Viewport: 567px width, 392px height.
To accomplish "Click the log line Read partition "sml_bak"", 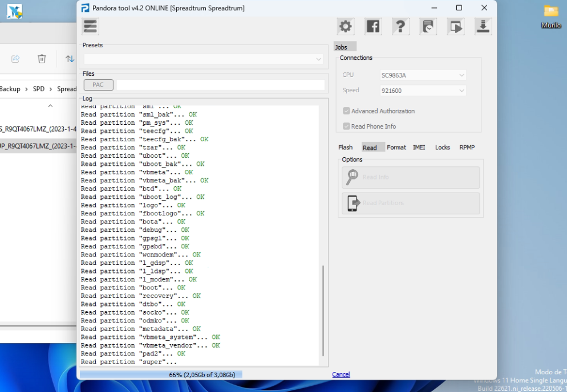I will (139, 115).
